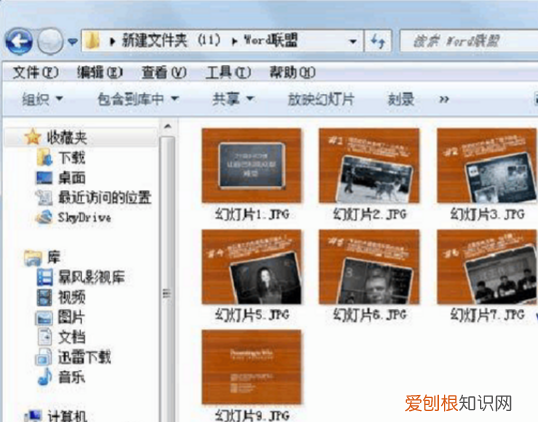Click the 图片 library icon
The image size is (538, 422).
(x=44, y=318)
